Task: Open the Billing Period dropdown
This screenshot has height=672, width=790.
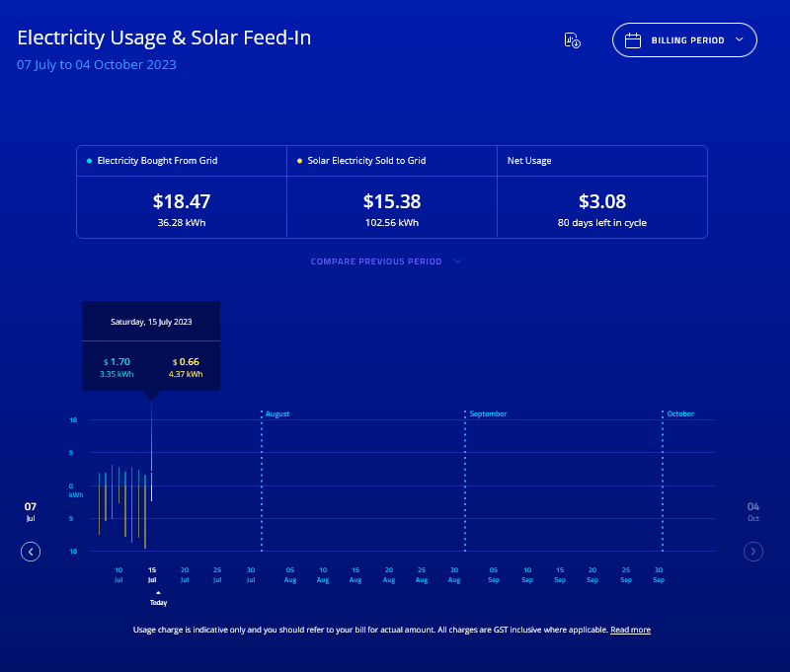Action: pos(684,40)
